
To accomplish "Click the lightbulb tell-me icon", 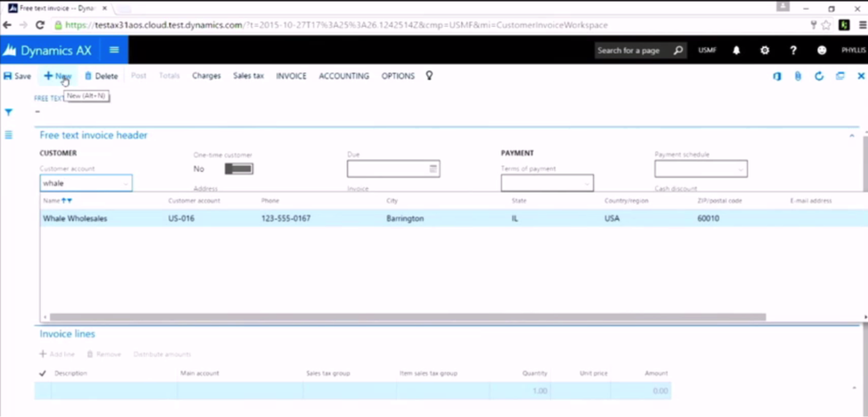I will click(x=429, y=76).
